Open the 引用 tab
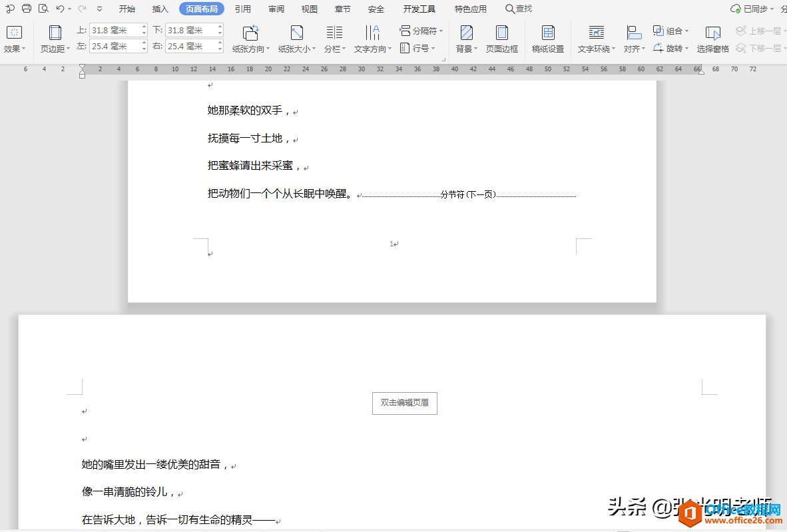Viewport: 787px width, 532px height. coord(243,9)
